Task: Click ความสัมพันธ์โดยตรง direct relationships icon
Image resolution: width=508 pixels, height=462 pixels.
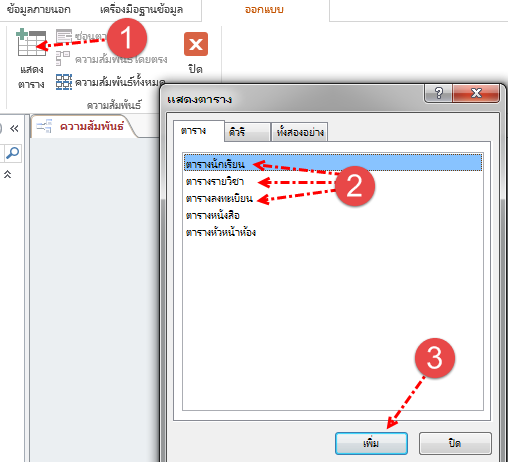Action: pos(63,58)
